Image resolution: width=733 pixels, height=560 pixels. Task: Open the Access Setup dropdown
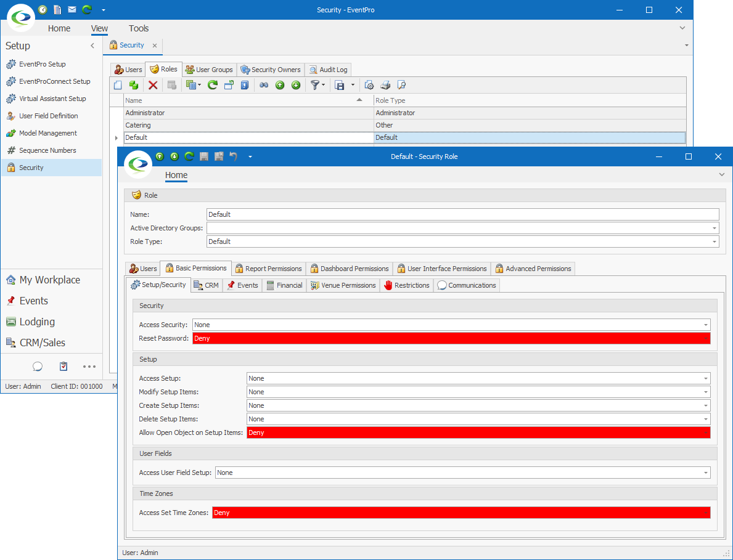(x=705, y=379)
